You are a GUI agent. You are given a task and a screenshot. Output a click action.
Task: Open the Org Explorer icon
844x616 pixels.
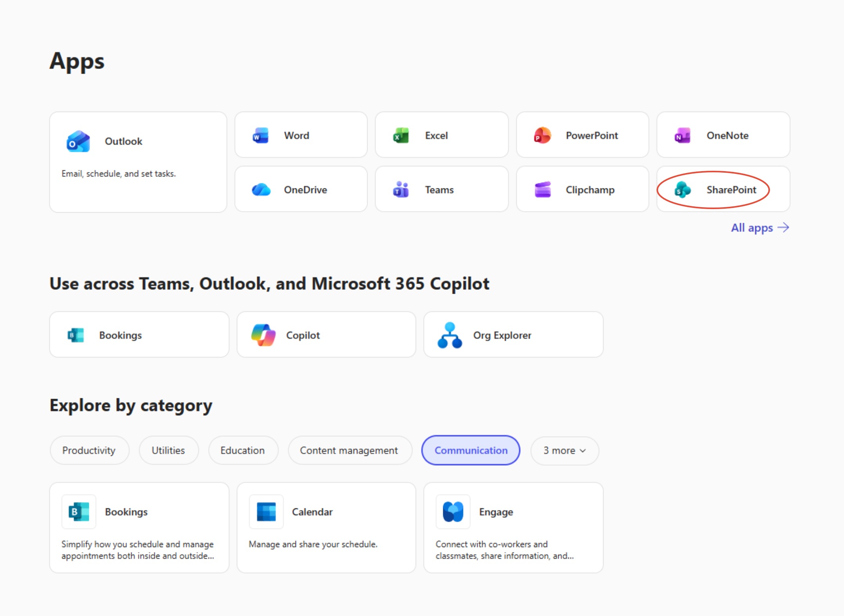[x=450, y=335]
